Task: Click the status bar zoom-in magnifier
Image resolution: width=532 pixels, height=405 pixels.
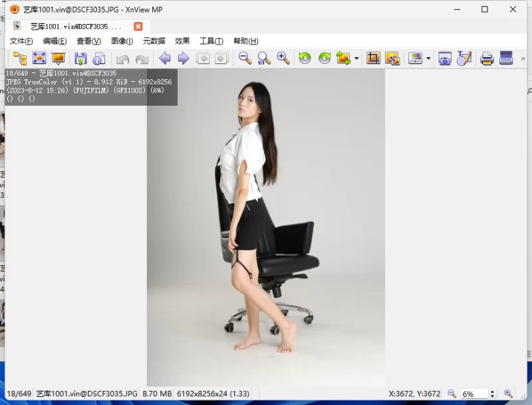Action: point(508,394)
